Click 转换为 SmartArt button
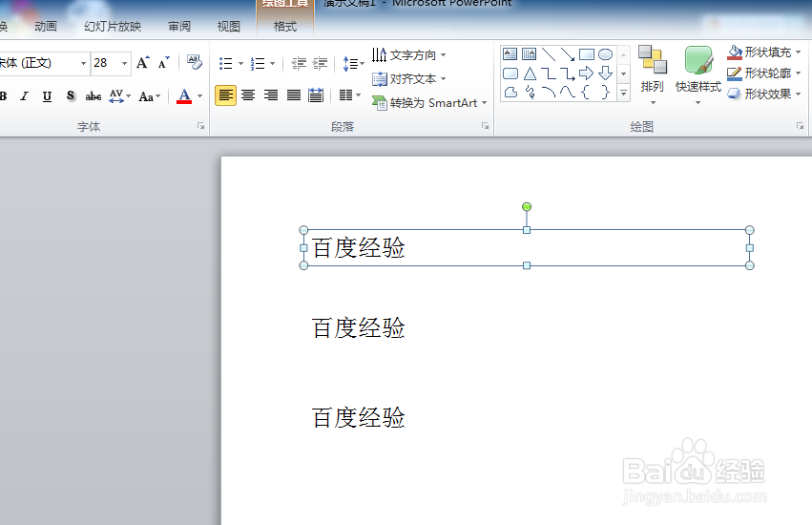 coord(429,103)
